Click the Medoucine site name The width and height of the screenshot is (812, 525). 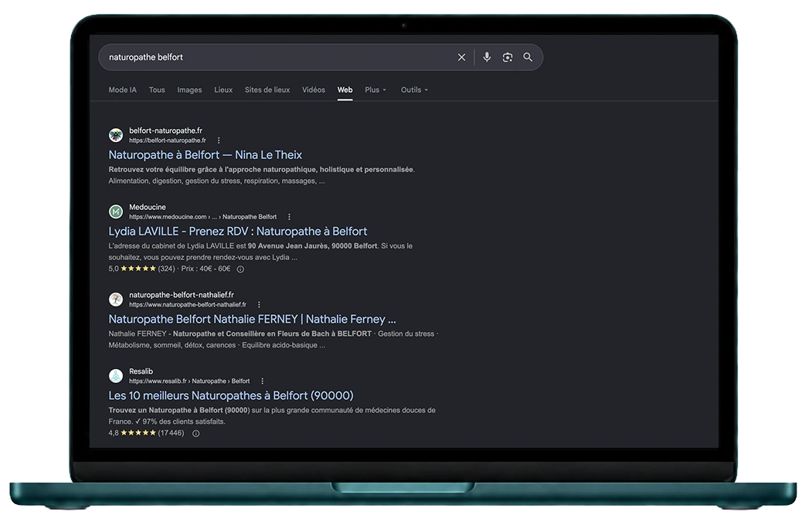tap(148, 208)
